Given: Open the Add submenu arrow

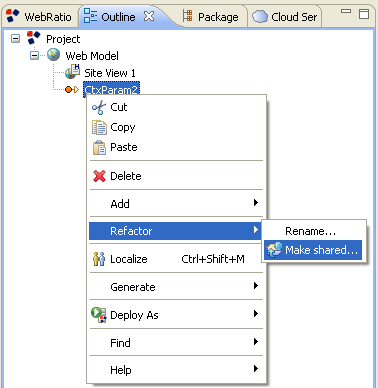Looking at the screenshot, I should 256,203.
